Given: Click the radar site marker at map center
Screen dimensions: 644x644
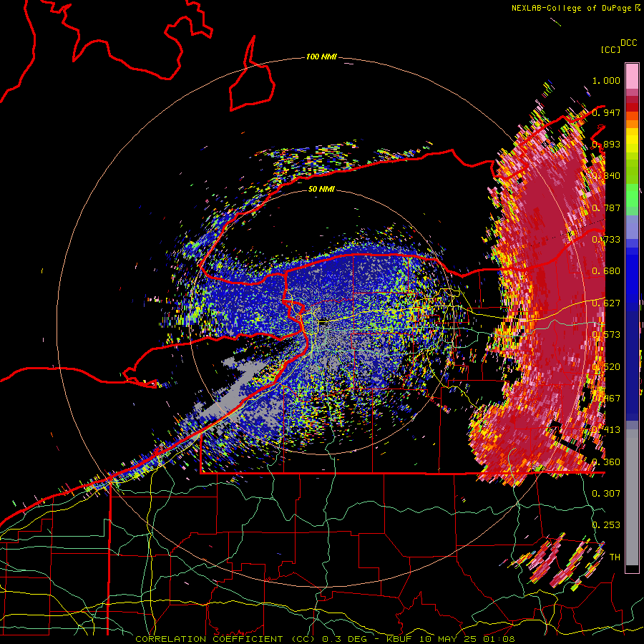Looking at the screenshot, I should (x=323, y=323).
